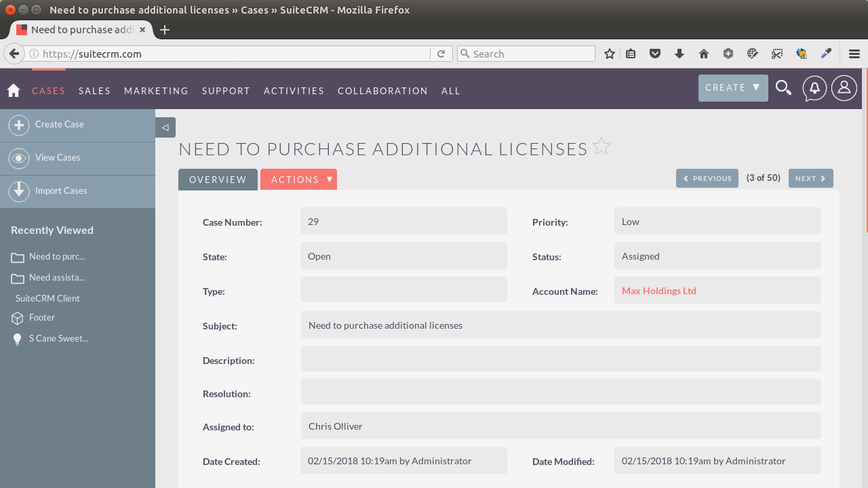Open Firefox downloads arrow icon

coord(679,53)
